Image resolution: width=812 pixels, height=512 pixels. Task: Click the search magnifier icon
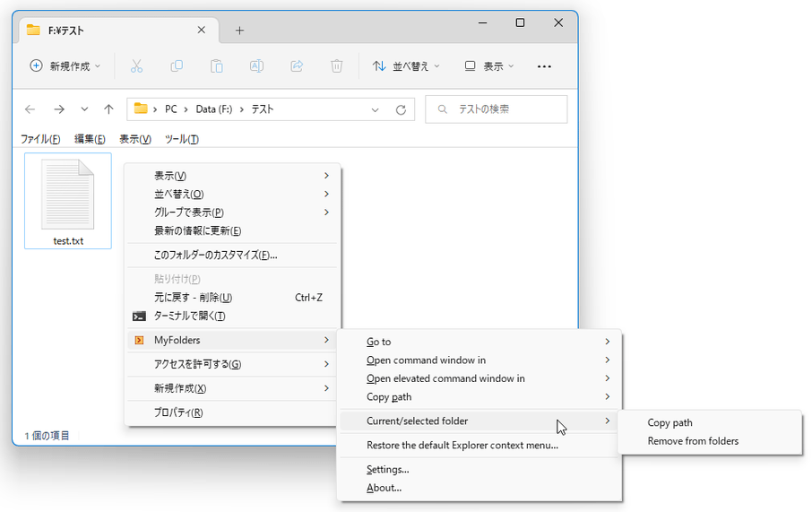tap(442, 109)
